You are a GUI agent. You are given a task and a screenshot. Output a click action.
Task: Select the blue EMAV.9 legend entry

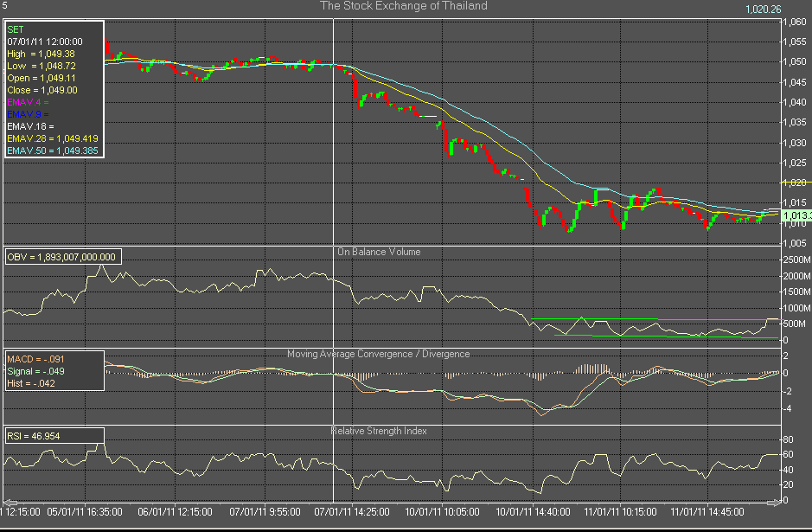[x=28, y=114]
